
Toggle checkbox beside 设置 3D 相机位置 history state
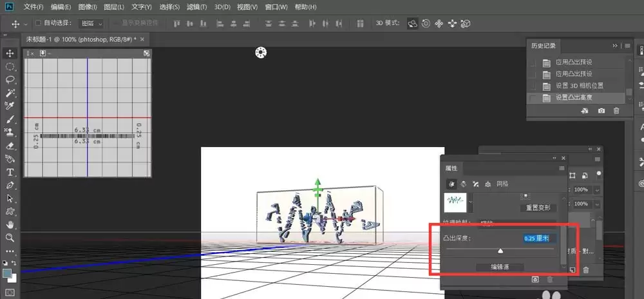pos(533,86)
